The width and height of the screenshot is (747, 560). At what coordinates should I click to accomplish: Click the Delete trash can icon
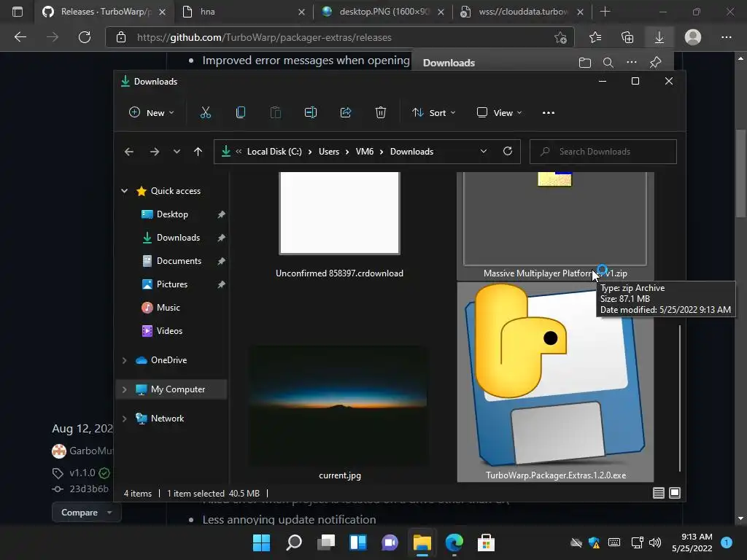click(381, 112)
